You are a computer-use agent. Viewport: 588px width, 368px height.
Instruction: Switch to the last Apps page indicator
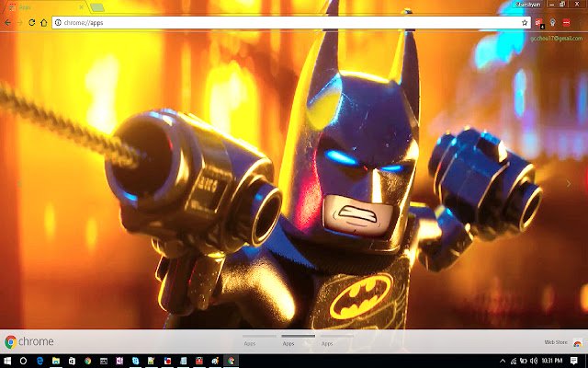point(337,339)
